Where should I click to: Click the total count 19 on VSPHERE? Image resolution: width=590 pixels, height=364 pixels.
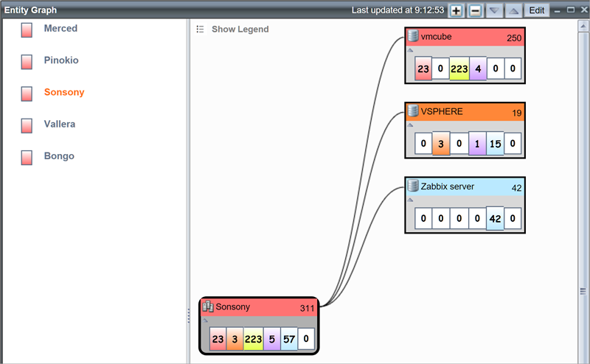point(517,113)
